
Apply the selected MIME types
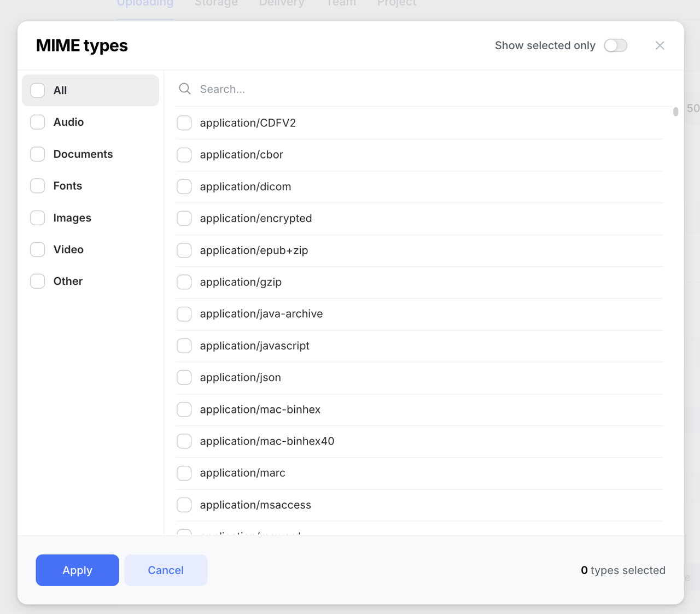(x=77, y=570)
